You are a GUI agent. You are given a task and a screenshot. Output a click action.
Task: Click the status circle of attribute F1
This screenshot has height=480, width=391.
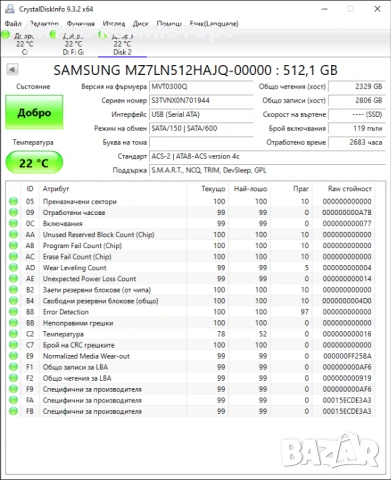(x=13, y=367)
